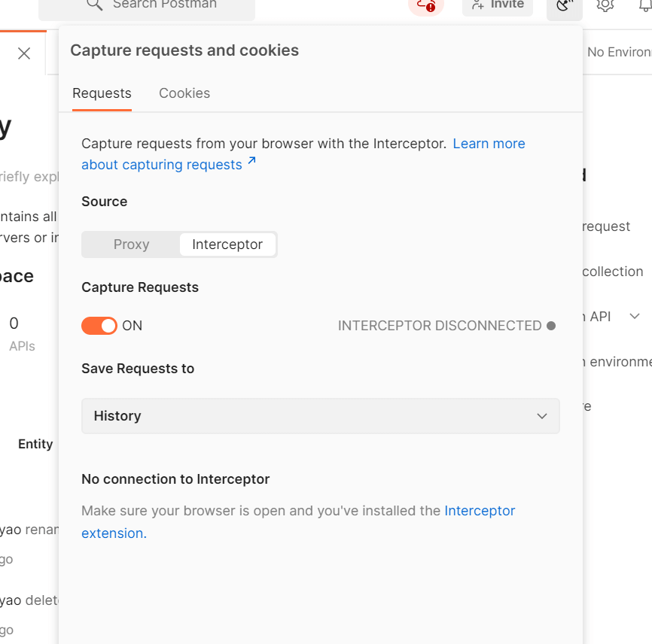Image resolution: width=652 pixels, height=644 pixels.
Task: Open the Save Requests to History dropdown
Action: [321, 416]
